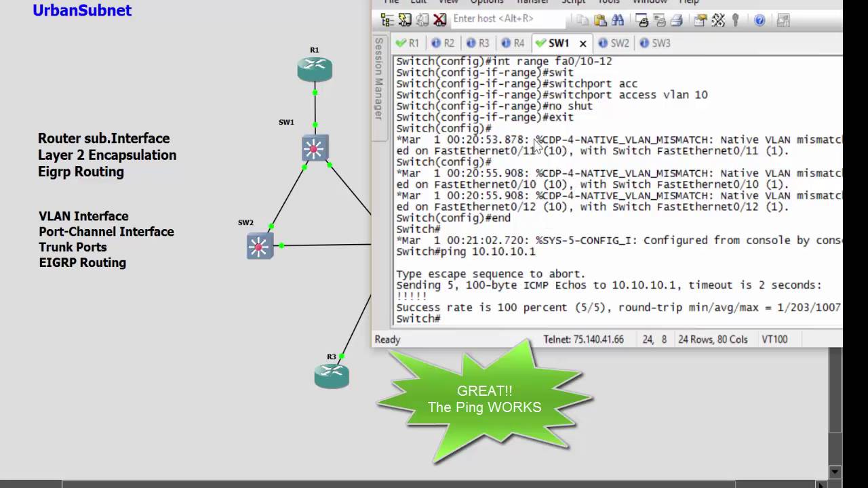Switch to the SW3 session tab
Screen dimensions: 868x488
coord(655,43)
